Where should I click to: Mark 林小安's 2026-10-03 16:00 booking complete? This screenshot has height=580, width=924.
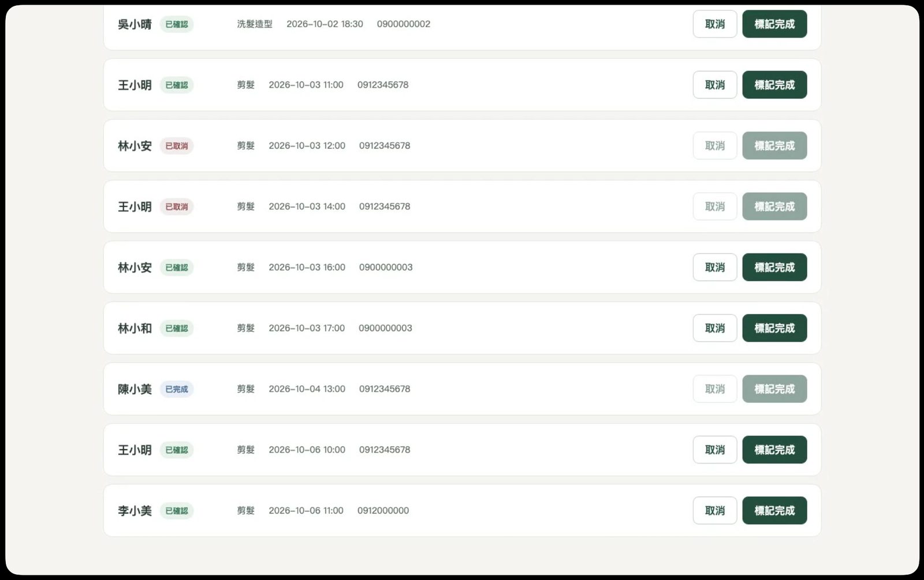[774, 267]
